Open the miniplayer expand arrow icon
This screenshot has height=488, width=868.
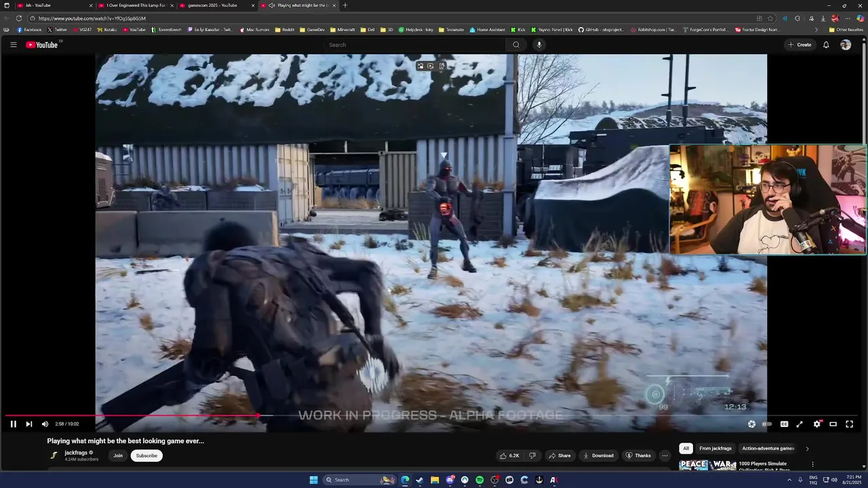(x=800, y=424)
